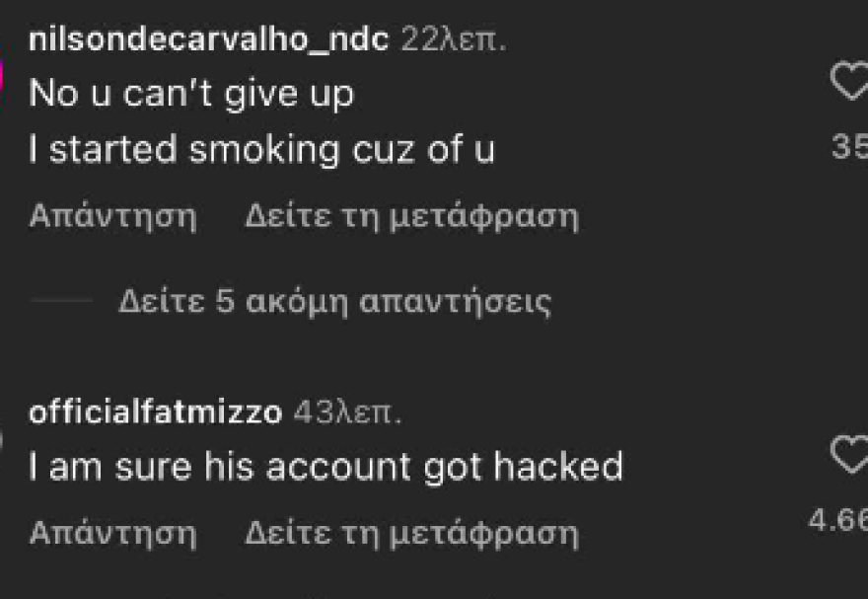
Task: Select the text "No u can't give up"
Action: tap(191, 94)
